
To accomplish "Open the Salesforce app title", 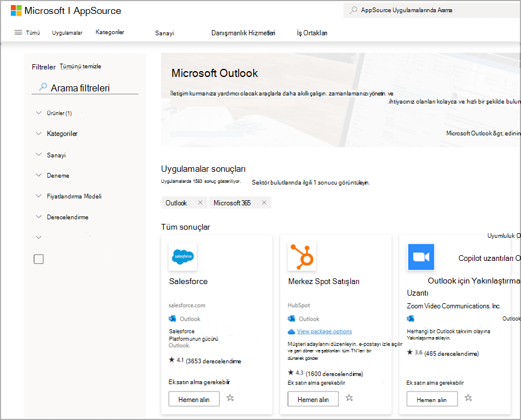I will coord(188,281).
